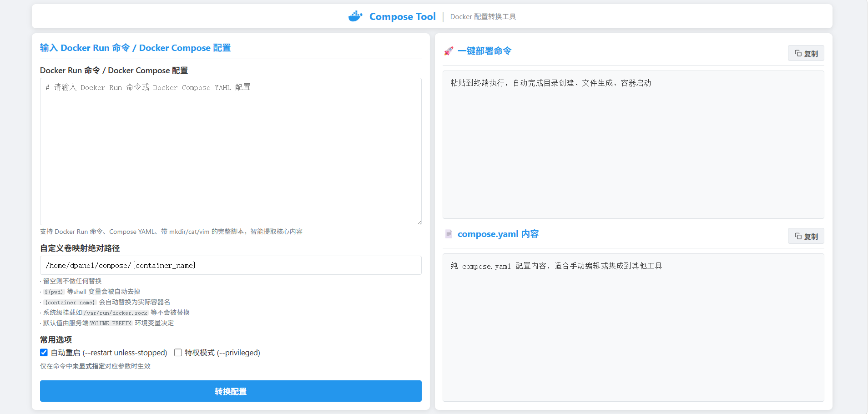Click the Docker Run 命令 / Docker Compose 配置 field label
This screenshot has height=414, width=868.
[114, 71]
